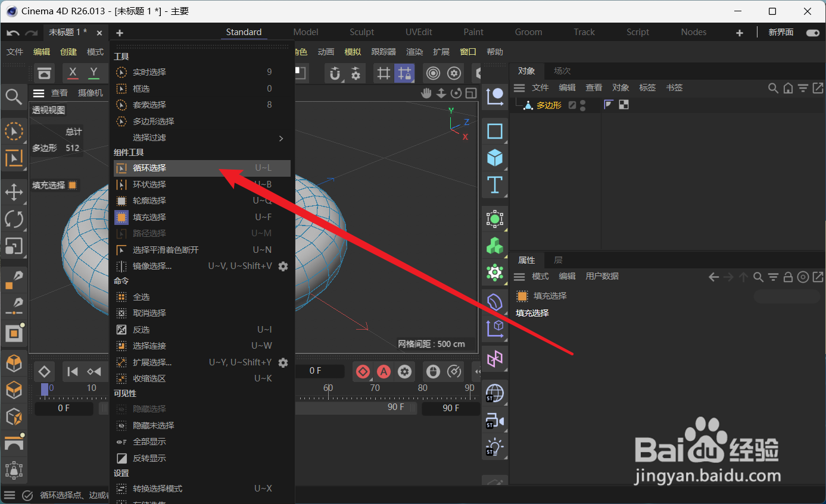The image size is (826, 504).
Task: Click the checkered UVW tag icon
Action: tap(624, 105)
